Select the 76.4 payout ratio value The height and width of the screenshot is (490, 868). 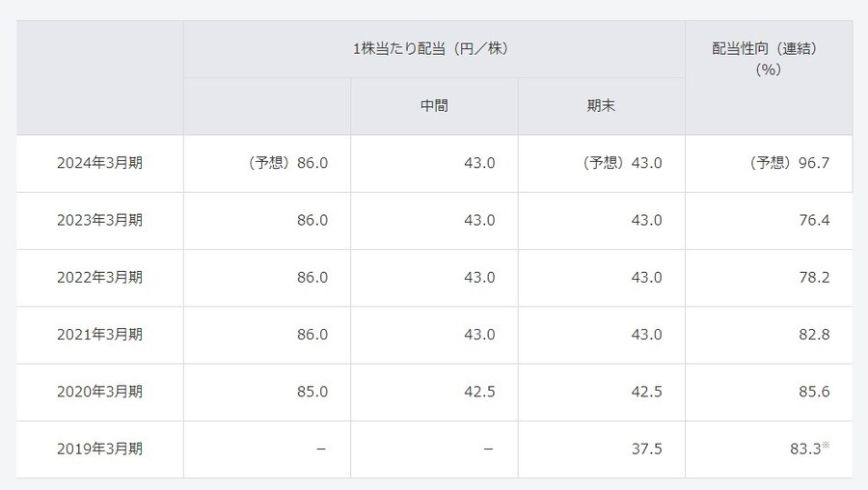(814, 220)
